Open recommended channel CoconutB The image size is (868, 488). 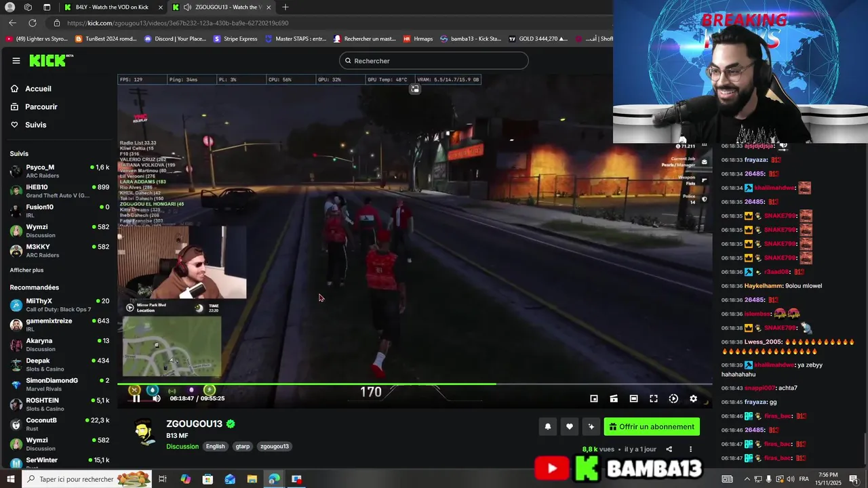coord(59,424)
